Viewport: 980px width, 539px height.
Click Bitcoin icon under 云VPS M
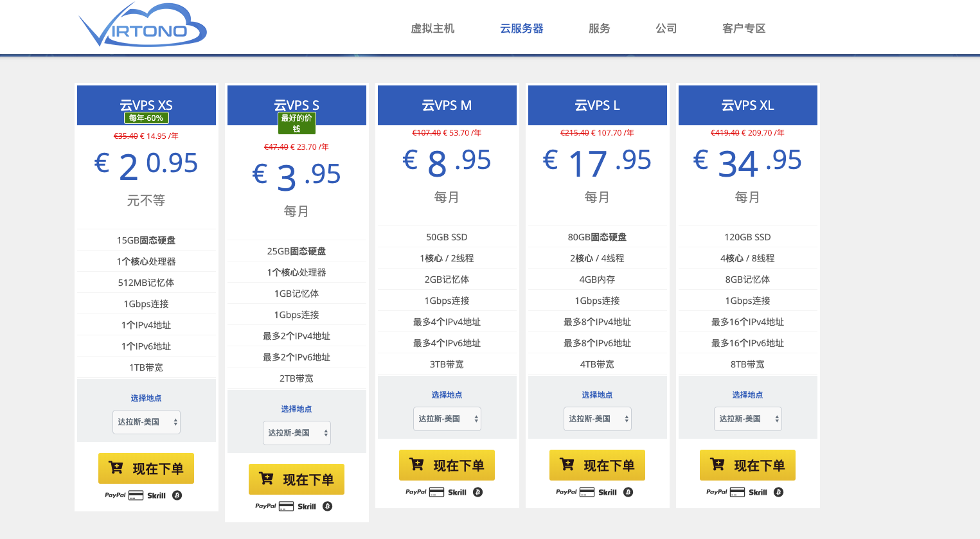(x=478, y=492)
